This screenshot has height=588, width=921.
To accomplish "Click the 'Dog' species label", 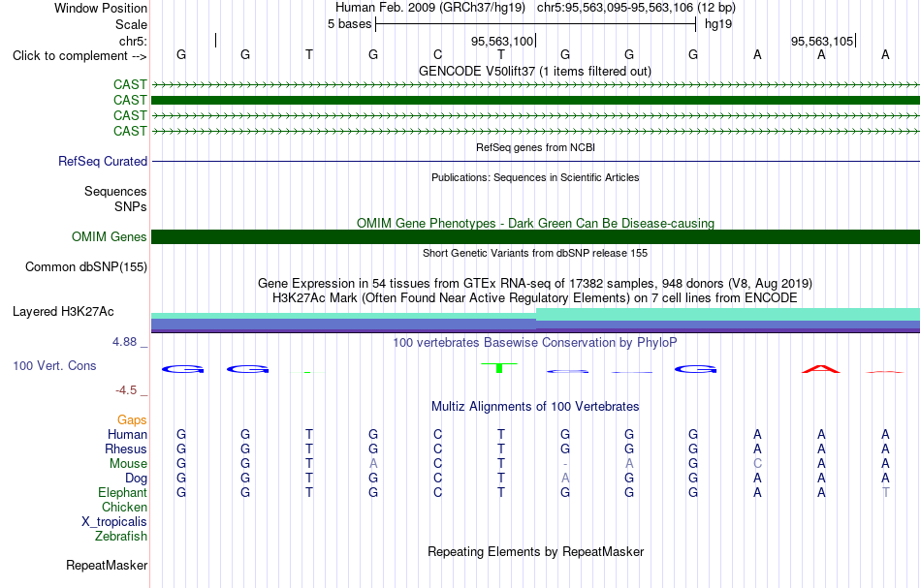I will (137, 479).
